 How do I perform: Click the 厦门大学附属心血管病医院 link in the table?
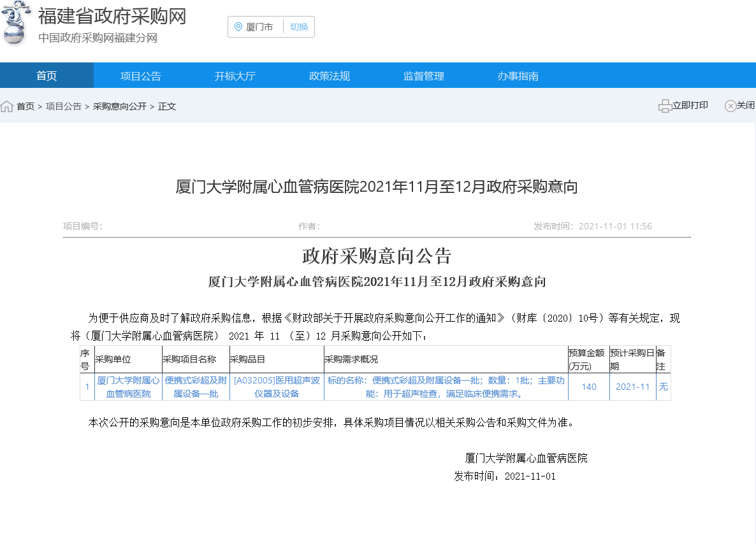tap(127, 387)
